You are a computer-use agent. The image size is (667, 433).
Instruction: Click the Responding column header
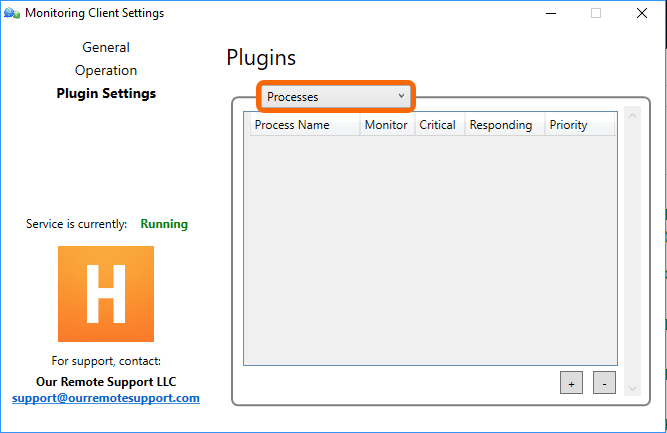pos(505,125)
